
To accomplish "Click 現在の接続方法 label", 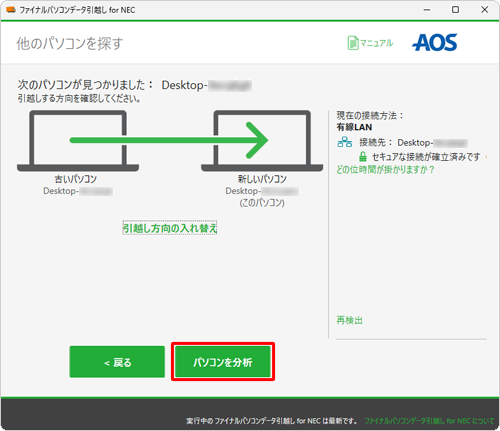I will [370, 116].
